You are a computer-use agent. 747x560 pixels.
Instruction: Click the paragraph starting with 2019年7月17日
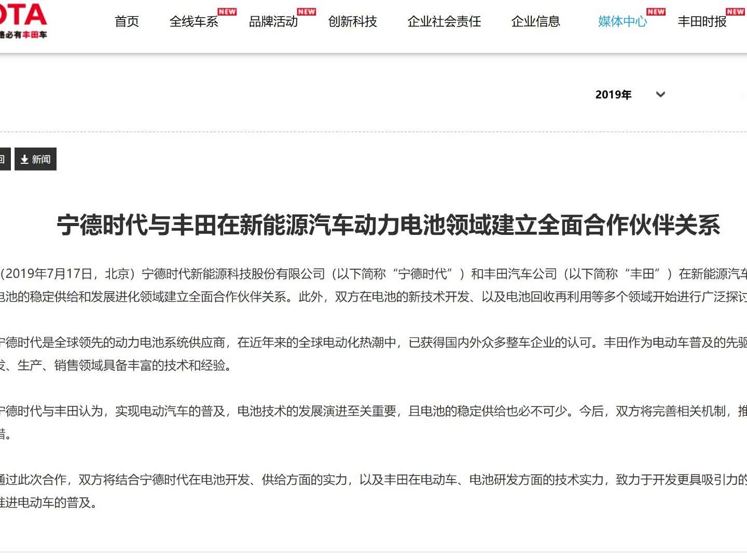(374, 285)
